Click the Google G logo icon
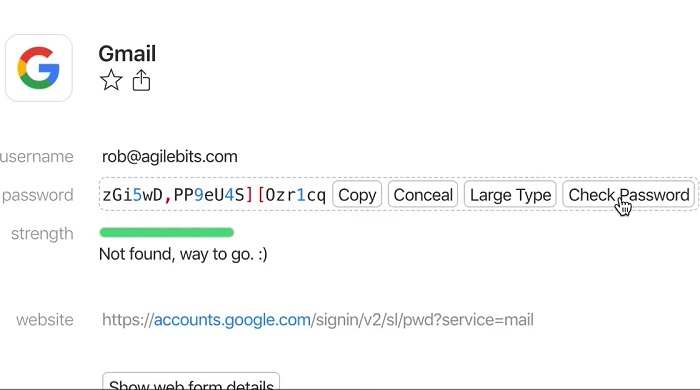Image resolution: width=700 pixels, height=390 pixels. 39,68
